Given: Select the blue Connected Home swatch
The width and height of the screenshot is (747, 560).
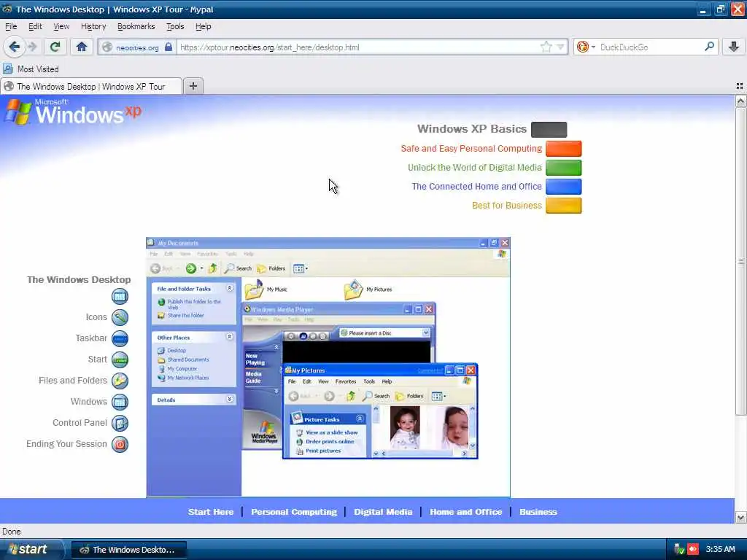Looking at the screenshot, I should click(564, 187).
